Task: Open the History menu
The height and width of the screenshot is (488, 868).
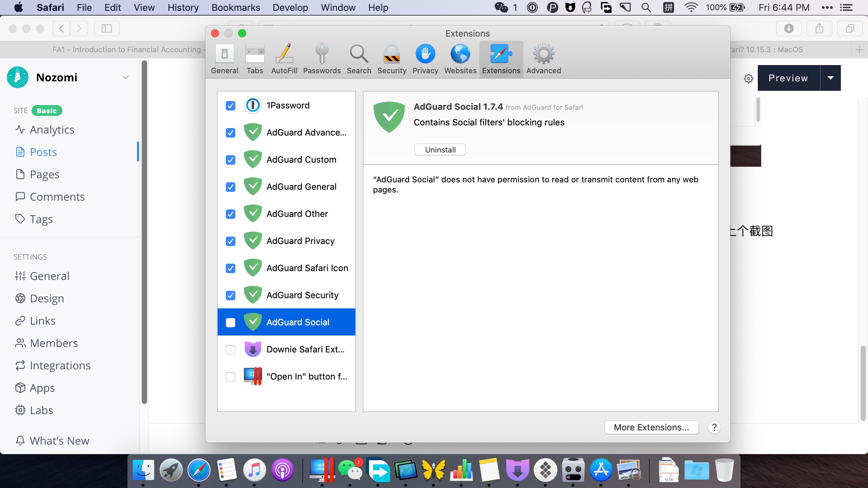Action: 183,7
